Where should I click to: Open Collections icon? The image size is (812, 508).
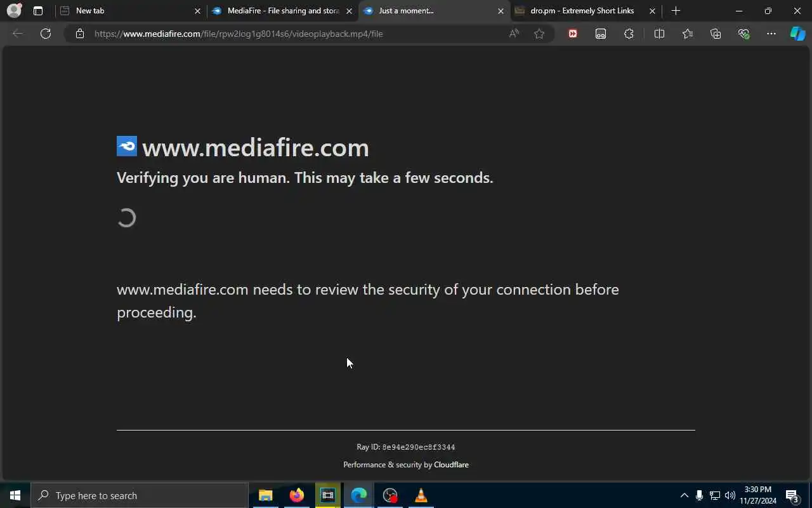tap(716, 34)
